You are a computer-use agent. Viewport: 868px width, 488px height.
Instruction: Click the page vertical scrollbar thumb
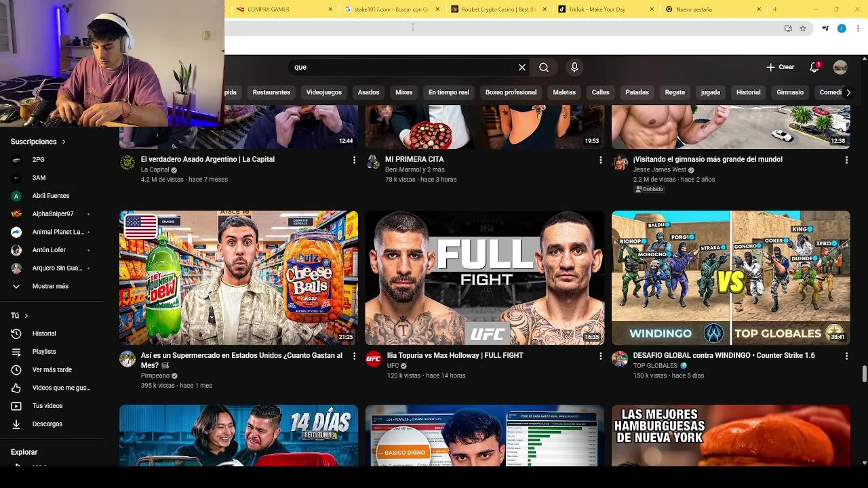pos(864,374)
